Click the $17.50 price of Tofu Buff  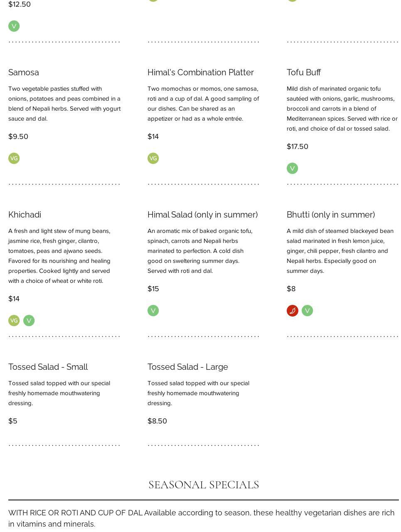coord(297,146)
